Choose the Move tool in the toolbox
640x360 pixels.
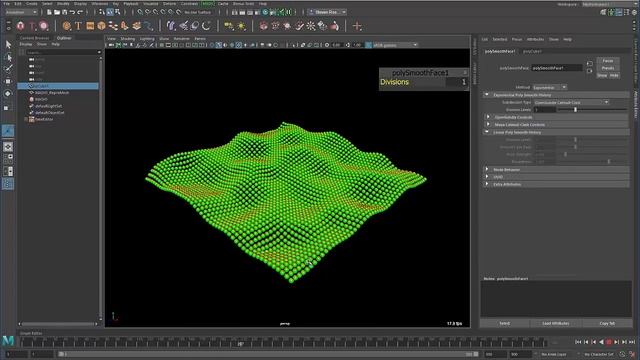(8, 81)
